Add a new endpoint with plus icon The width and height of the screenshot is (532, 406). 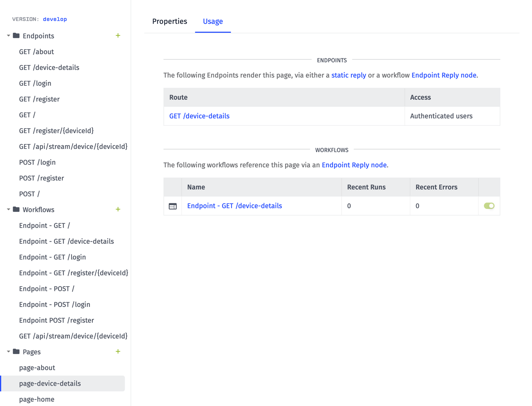(x=118, y=36)
